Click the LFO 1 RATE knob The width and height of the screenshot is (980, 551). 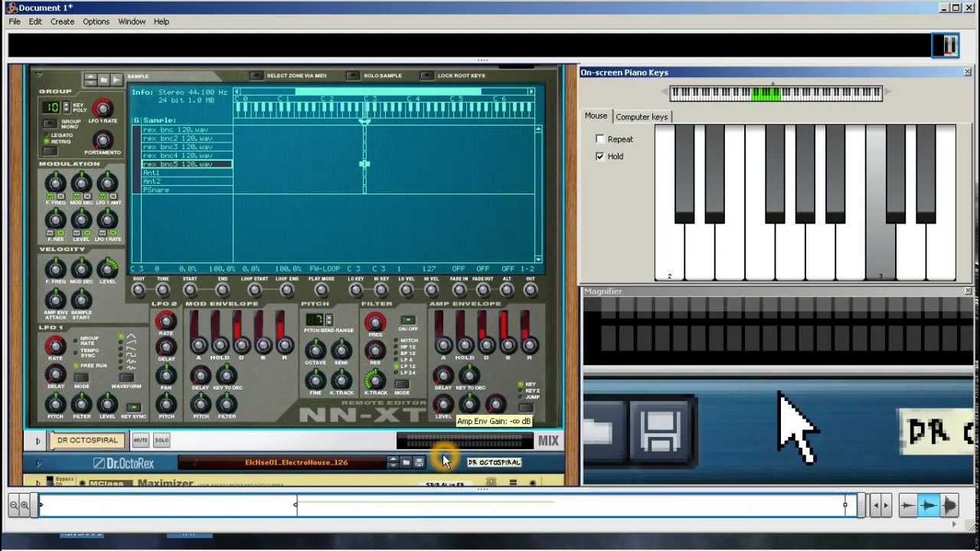(55, 346)
